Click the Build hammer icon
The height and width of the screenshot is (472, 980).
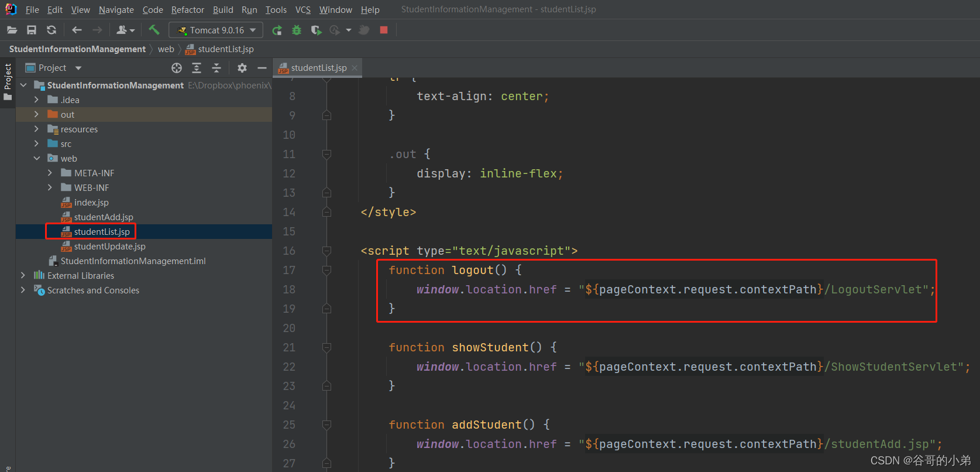tap(154, 29)
